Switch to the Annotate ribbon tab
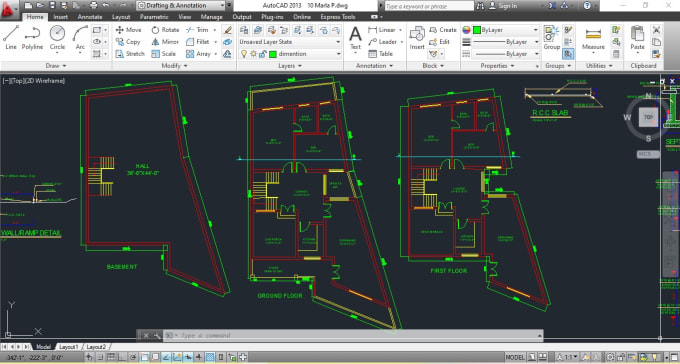The height and width of the screenshot is (364, 680). pyautogui.click(x=90, y=17)
